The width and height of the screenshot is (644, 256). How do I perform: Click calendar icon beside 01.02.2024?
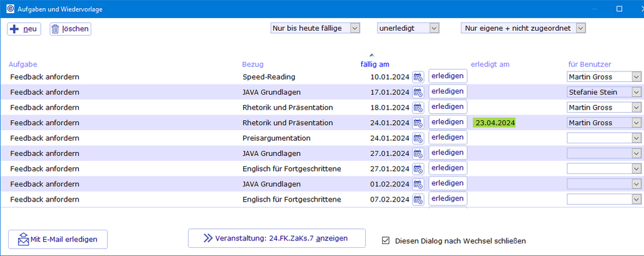pos(418,184)
